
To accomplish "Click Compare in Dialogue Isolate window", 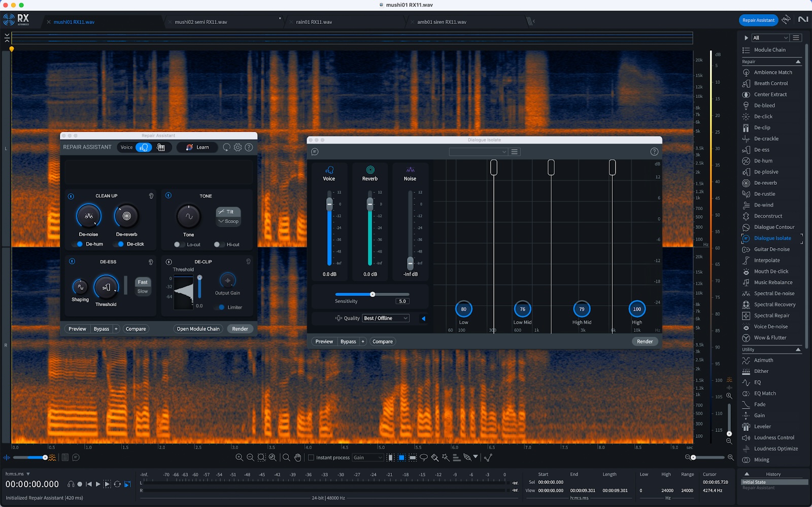I will tap(383, 342).
